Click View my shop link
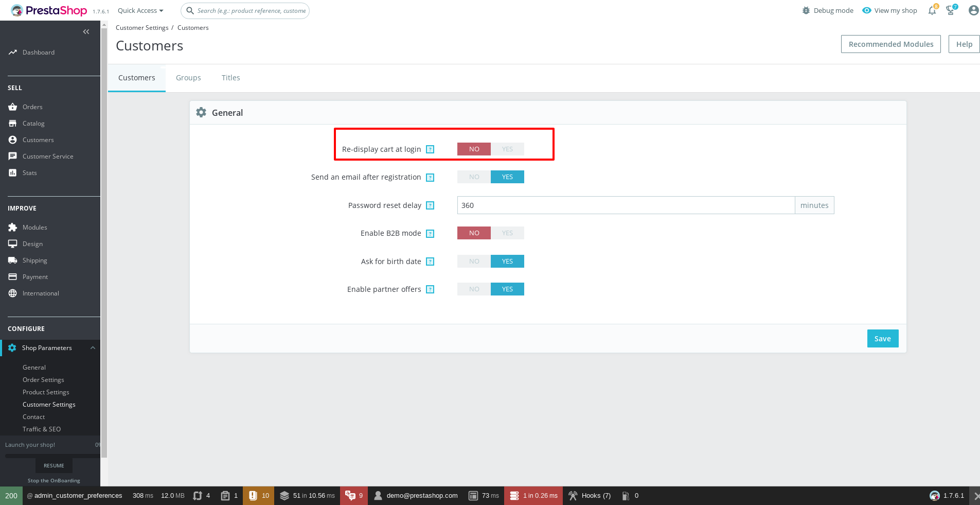 click(890, 10)
